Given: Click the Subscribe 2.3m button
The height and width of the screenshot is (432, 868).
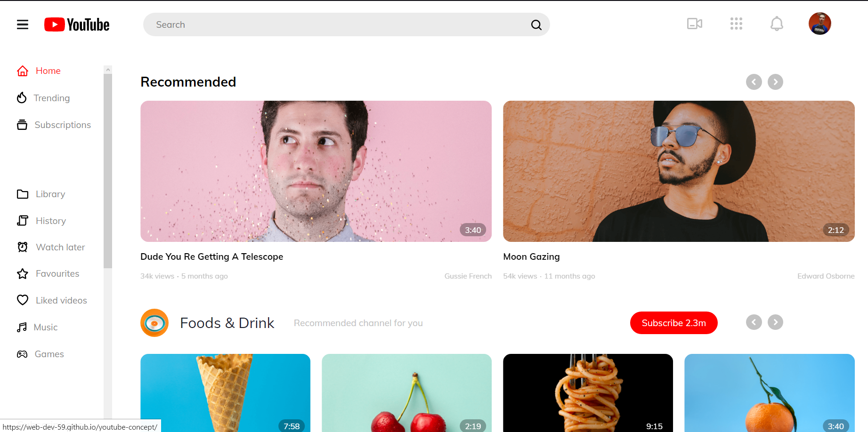Looking at the screenshot, I should click(x=674, y=323).
